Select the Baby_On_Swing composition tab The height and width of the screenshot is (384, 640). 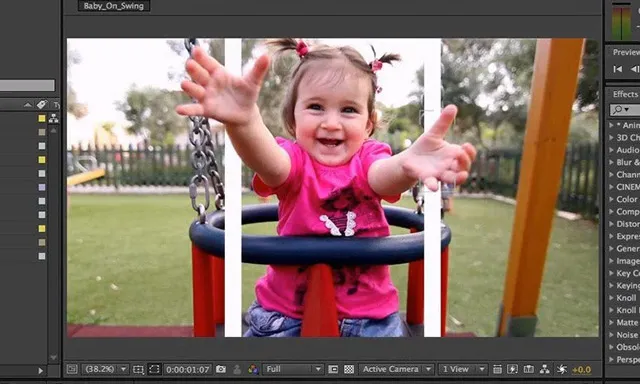tap(114, 6)
